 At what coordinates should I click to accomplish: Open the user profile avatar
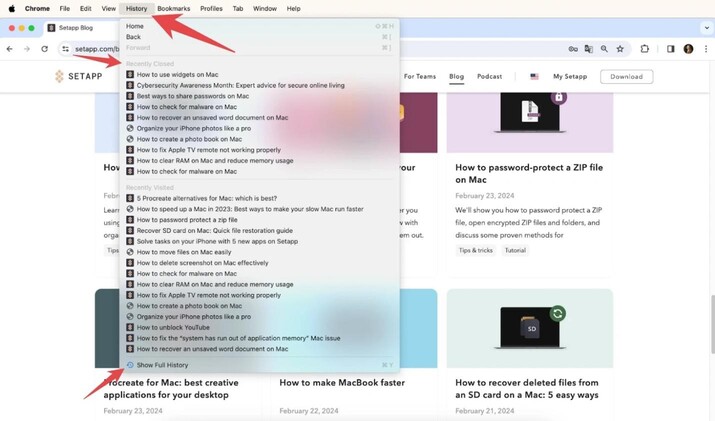[688, 49]
